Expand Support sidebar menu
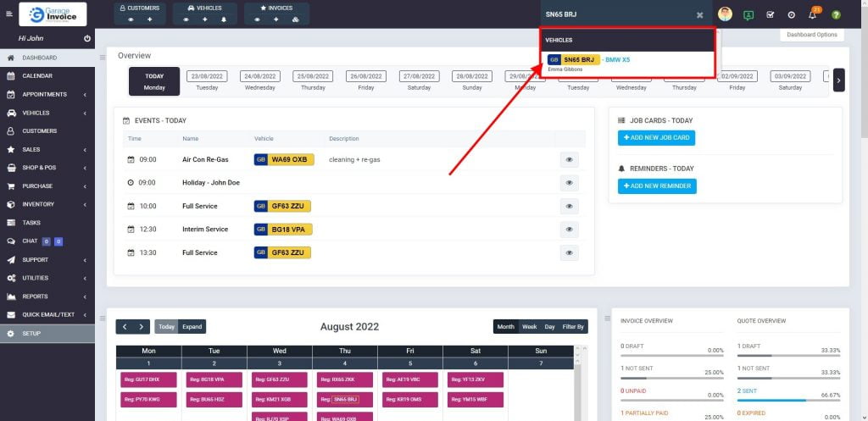Screen dimensions: 868x421 (x=47, y=259)
